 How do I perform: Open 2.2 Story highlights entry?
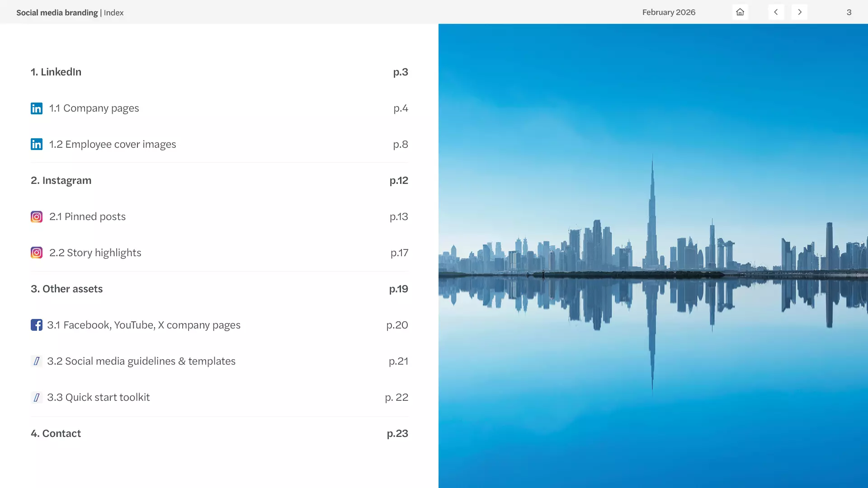[x=95, y=253]
